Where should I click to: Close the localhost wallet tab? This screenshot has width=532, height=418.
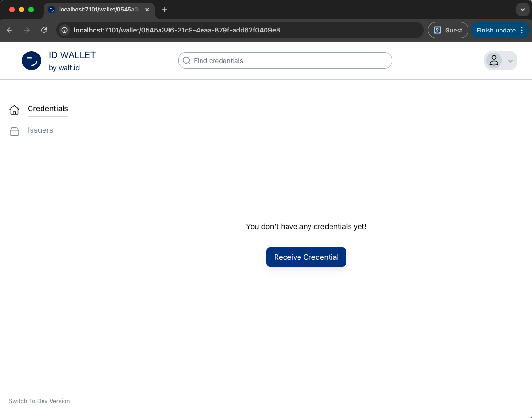(x=147, y=10)
